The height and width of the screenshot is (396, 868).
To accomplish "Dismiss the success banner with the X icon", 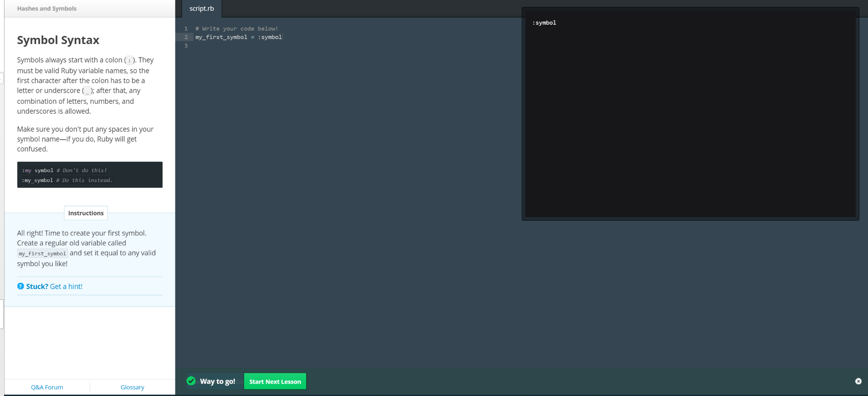I will coord(858,381).
